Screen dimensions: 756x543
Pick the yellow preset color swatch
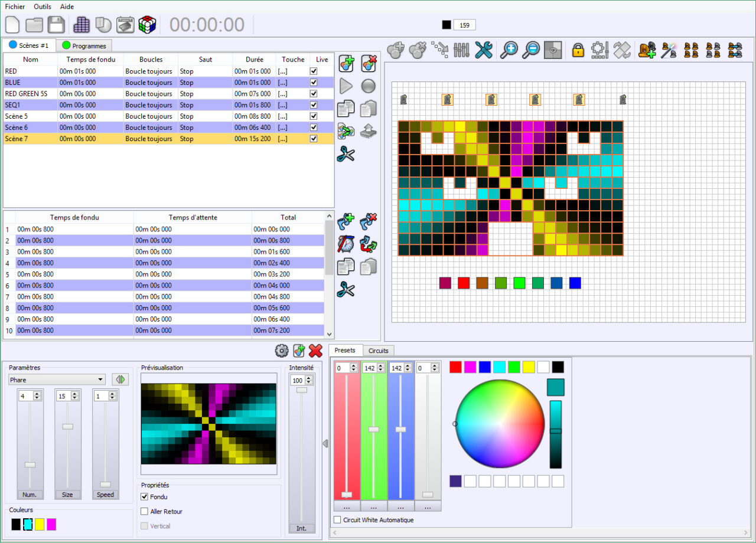click(x=529, y=367)
